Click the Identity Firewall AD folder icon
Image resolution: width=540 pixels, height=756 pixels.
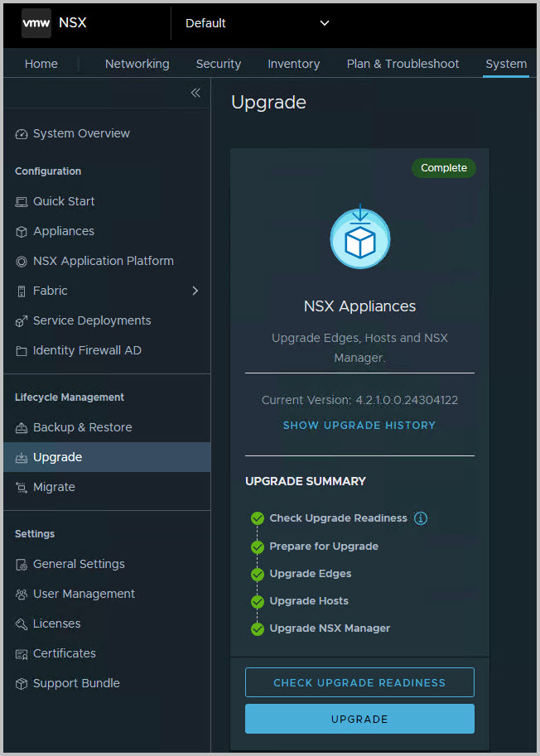tap(22, 351)
